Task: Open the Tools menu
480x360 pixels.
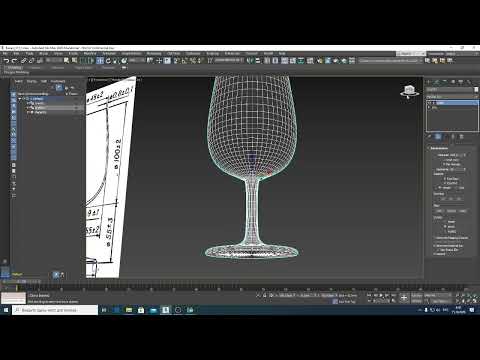Action: click(30, 53)
